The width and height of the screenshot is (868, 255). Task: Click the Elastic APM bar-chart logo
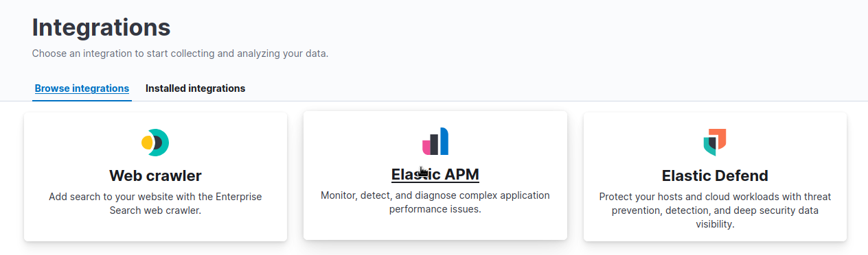(435, 141)
